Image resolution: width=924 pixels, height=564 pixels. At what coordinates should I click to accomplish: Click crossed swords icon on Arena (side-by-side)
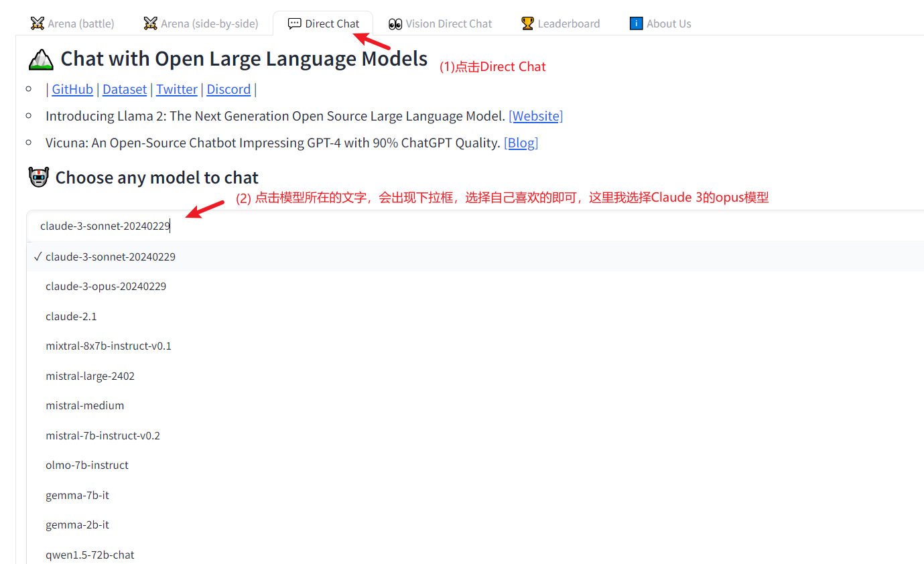pyautogui.click(x=151, y=23)
